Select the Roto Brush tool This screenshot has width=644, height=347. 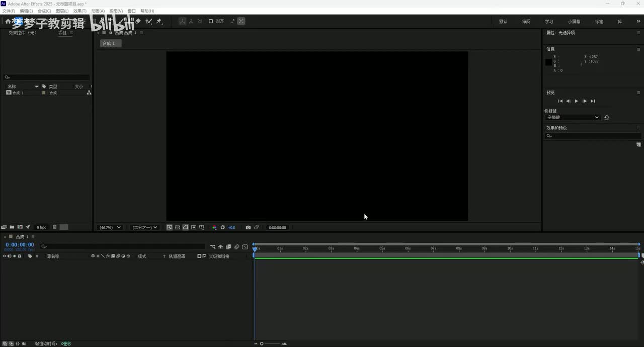pos(149,21)
